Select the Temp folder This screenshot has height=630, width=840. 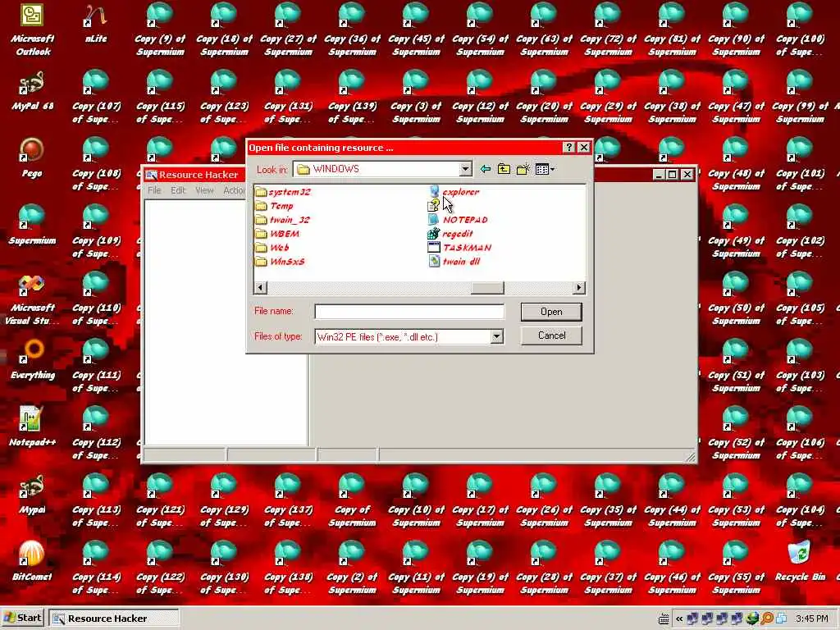[275, 206]
